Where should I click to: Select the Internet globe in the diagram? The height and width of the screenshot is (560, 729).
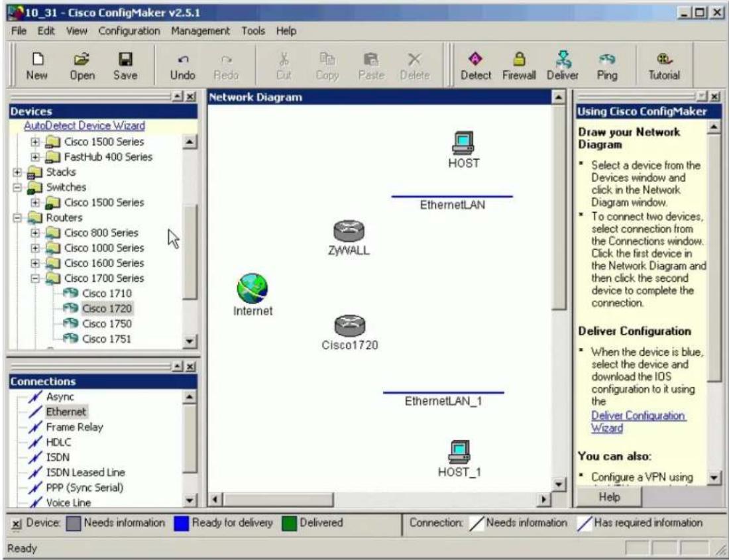pyautogui.click(x=252, y=288)
